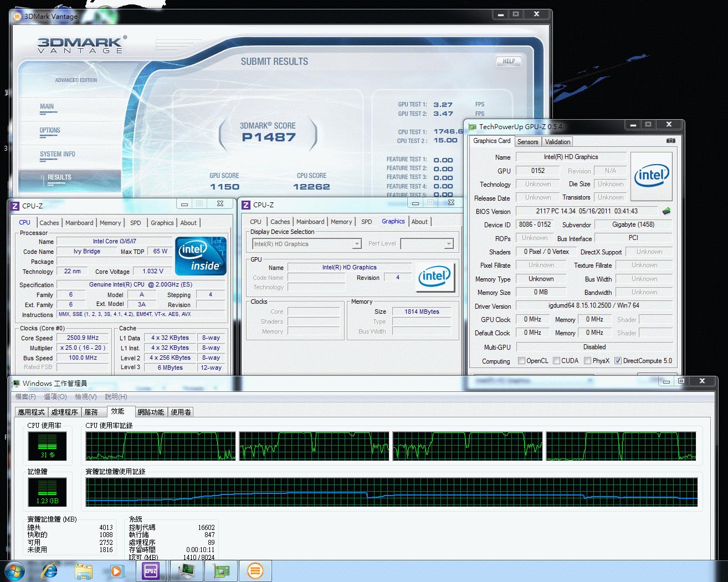Click the Driver Version field in GPU-Z
728x582 pixels.
click(594, 305)
